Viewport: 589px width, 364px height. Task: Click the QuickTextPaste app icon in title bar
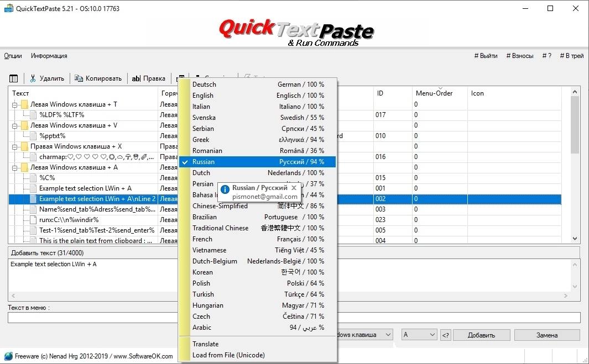8,8
